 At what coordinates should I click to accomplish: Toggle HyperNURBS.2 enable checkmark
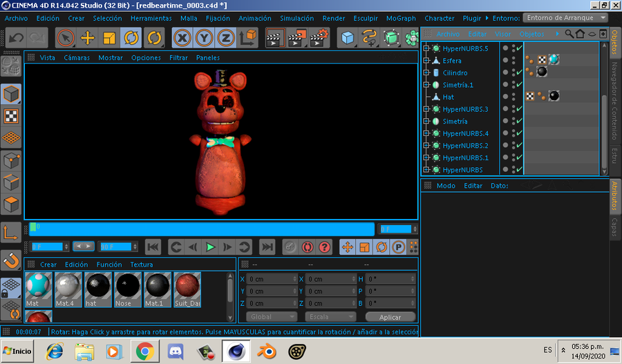[519, 145]
